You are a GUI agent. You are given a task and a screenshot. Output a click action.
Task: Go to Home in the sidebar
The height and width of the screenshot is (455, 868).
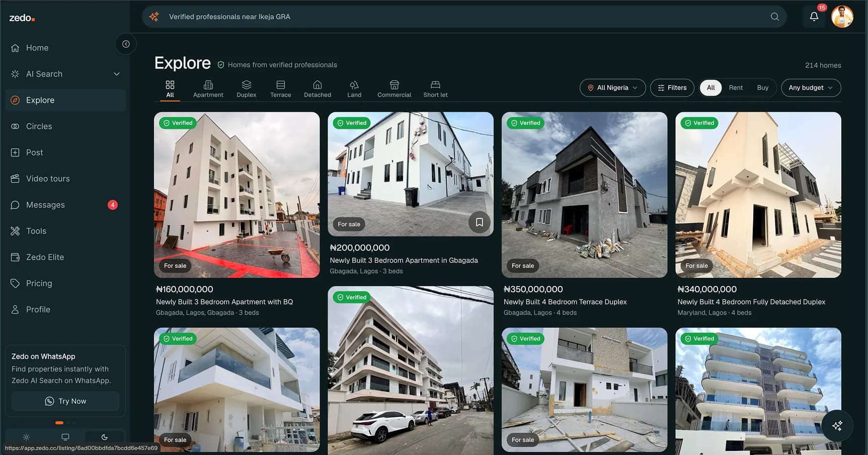65,48
